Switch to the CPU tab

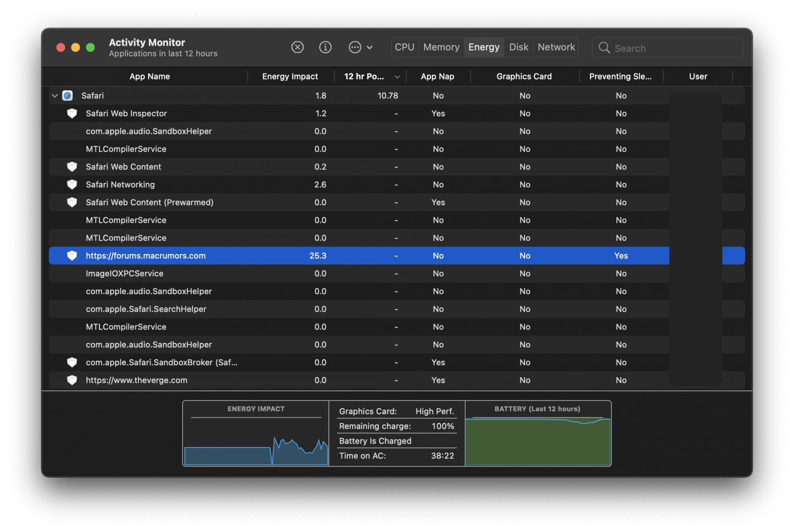(405, 47)
